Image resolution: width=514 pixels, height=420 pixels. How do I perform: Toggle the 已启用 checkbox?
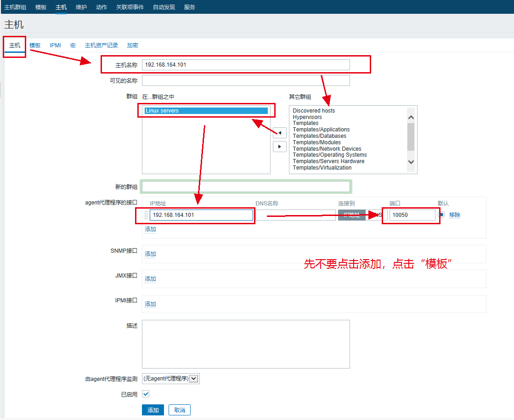tap(146, 394)
